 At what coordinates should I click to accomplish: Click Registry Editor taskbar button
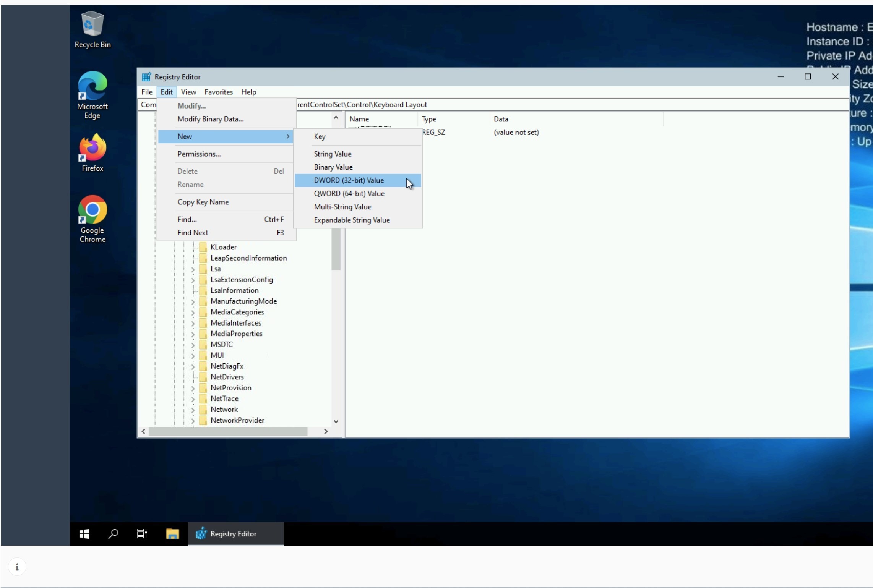click(x=235, y=534)
